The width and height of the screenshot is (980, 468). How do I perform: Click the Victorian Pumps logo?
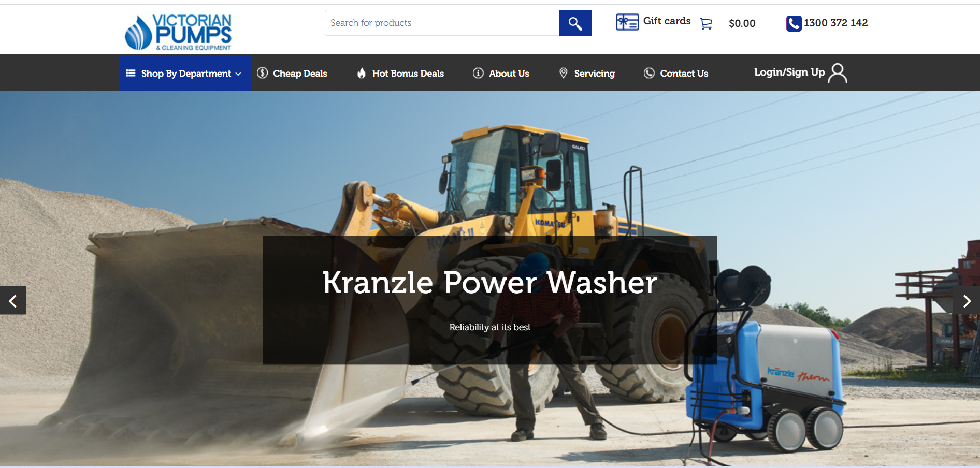coord(178,32)
